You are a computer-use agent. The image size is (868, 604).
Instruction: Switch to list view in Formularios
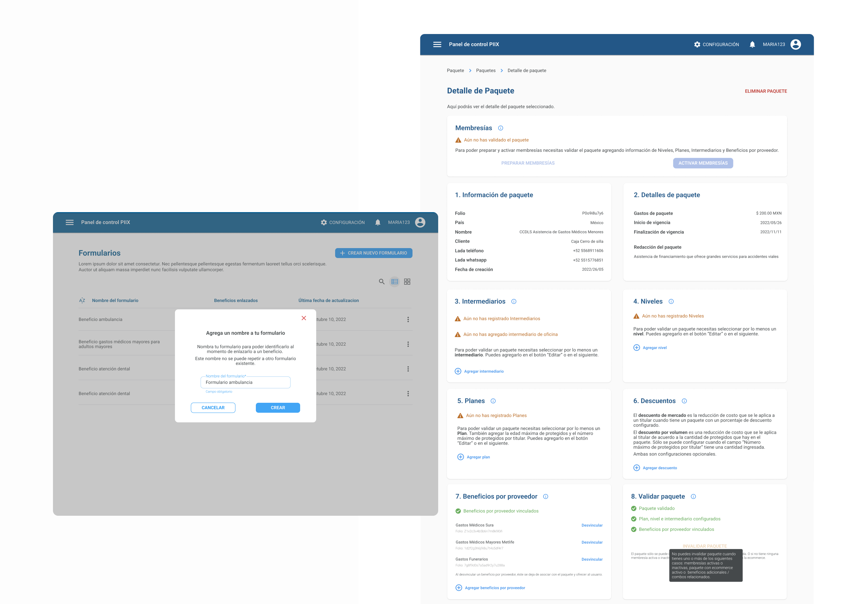pos(394,281)
